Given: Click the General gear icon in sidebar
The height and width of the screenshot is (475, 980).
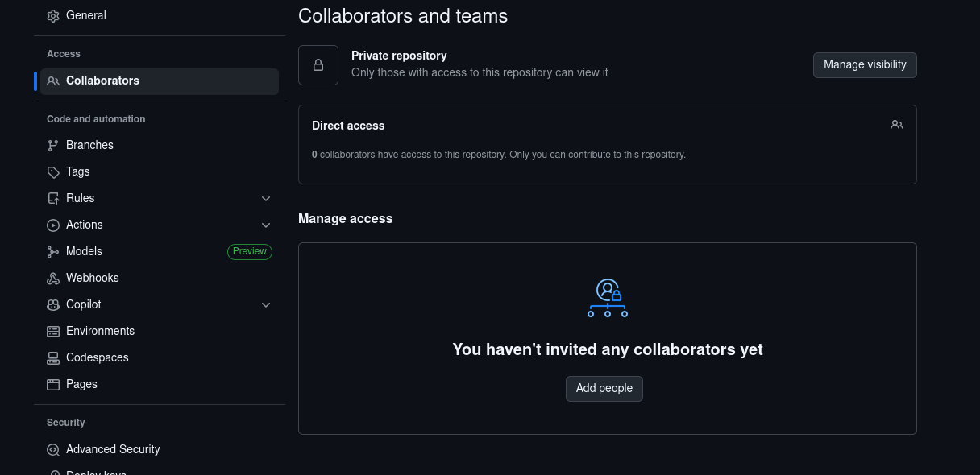Looking at the screenshot, I should [53, 16].
